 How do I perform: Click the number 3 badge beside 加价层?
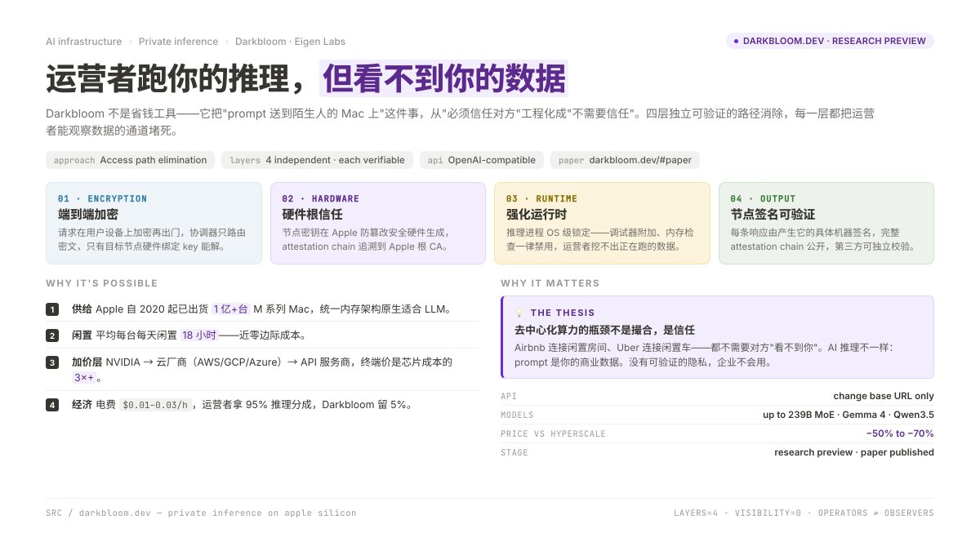click(52, 362)
